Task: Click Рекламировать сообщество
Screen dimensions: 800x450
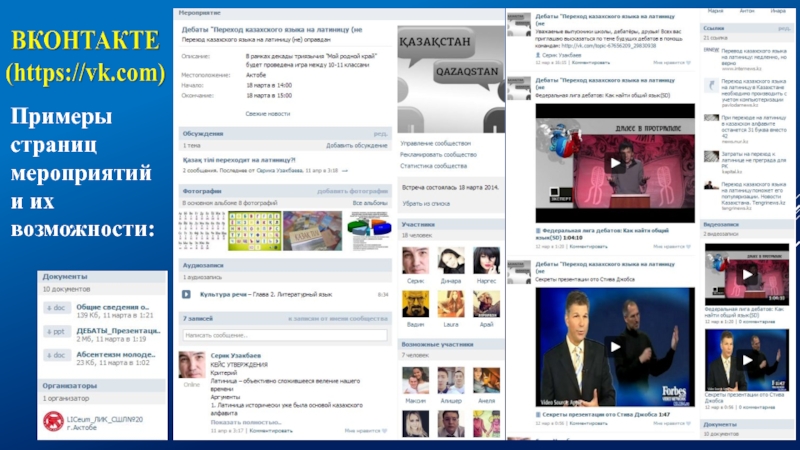Action: tap(438, 155)
